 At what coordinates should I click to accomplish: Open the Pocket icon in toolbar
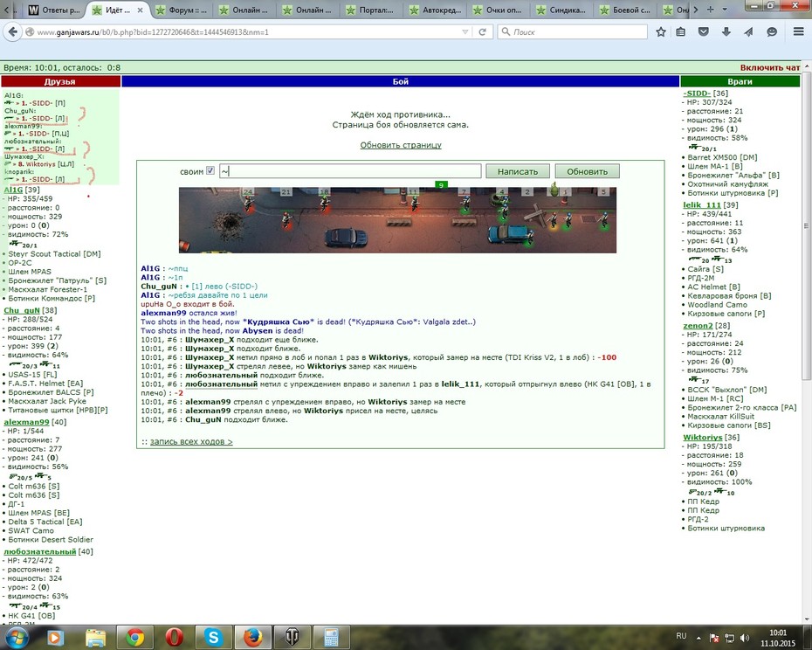tap(703, 32)
